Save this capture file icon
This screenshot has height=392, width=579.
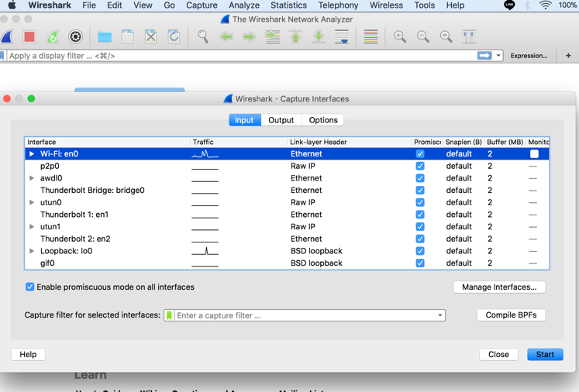point(128,37)
